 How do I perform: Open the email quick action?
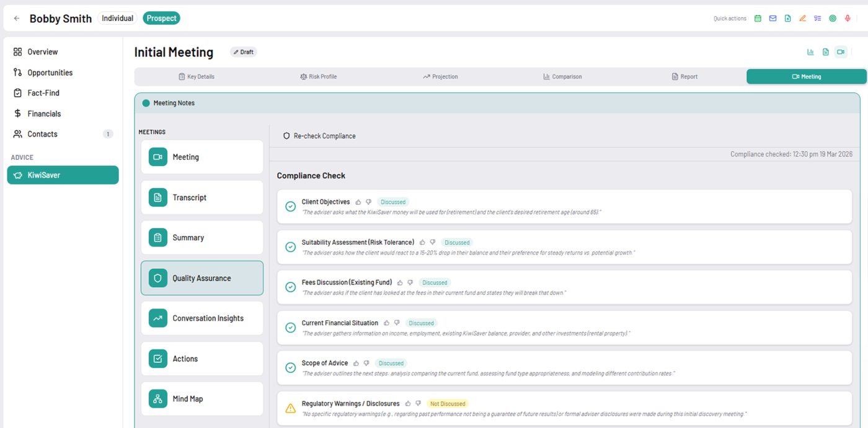773,18
